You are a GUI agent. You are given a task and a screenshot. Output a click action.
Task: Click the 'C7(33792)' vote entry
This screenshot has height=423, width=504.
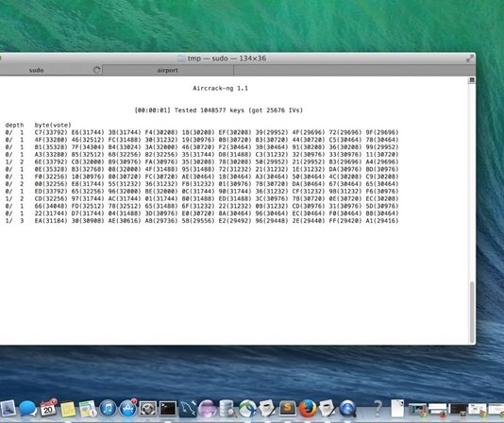point(51,132)
